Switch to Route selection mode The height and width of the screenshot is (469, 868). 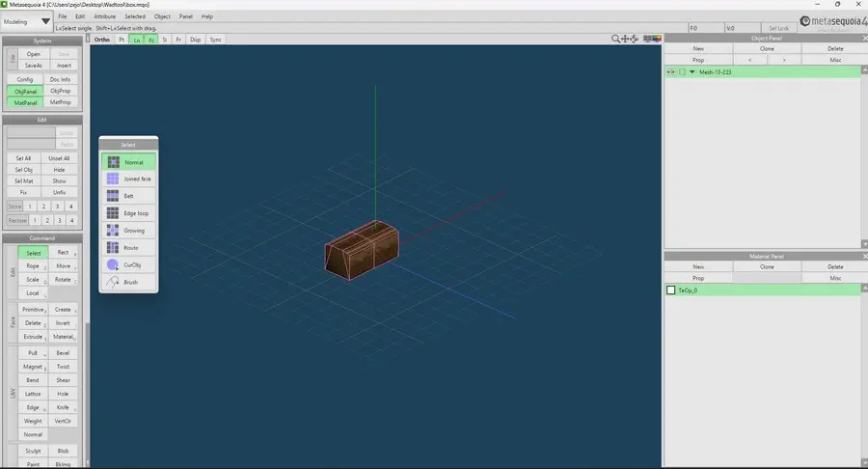point(128,248)
